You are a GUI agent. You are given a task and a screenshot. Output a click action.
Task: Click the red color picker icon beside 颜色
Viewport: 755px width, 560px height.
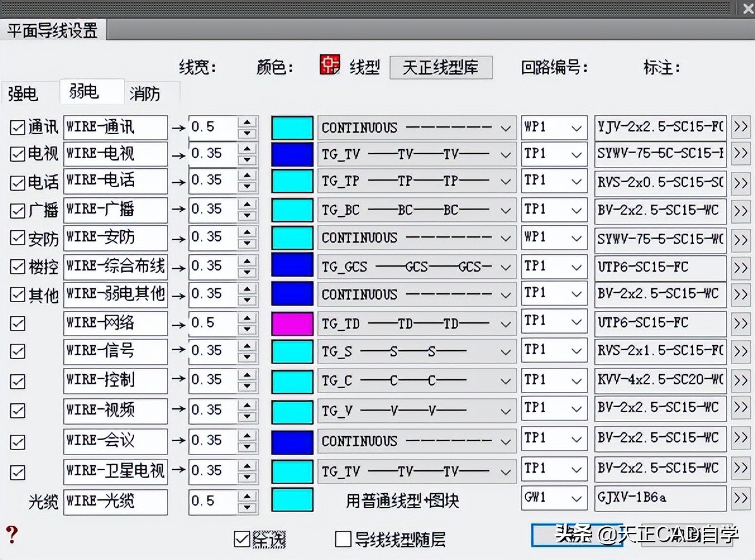329,65
